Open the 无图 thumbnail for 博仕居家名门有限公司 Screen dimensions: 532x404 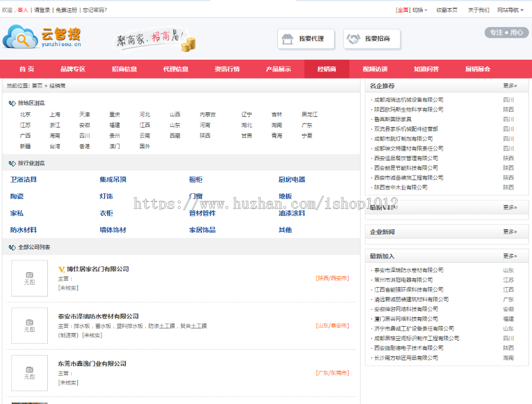point(30,278)
